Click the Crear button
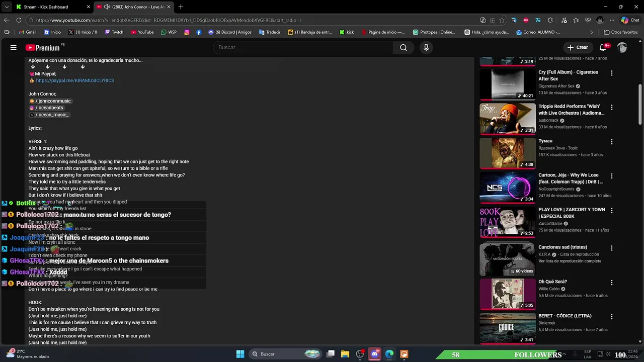Viewport: 644px width, 362px height. tap(578, 47)
